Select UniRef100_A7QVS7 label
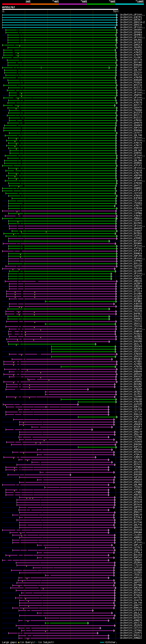The width and height of the screenshot is (146, 644). (x=131, y=276)
